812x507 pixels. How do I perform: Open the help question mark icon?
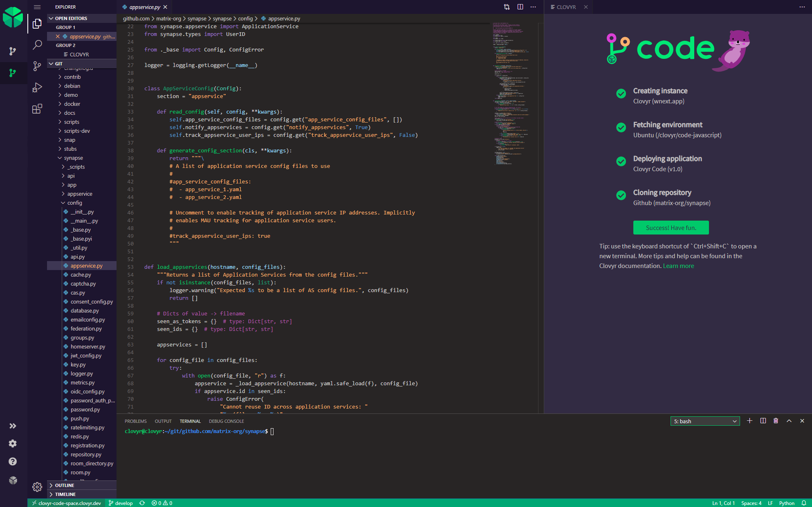coord(13,462)
